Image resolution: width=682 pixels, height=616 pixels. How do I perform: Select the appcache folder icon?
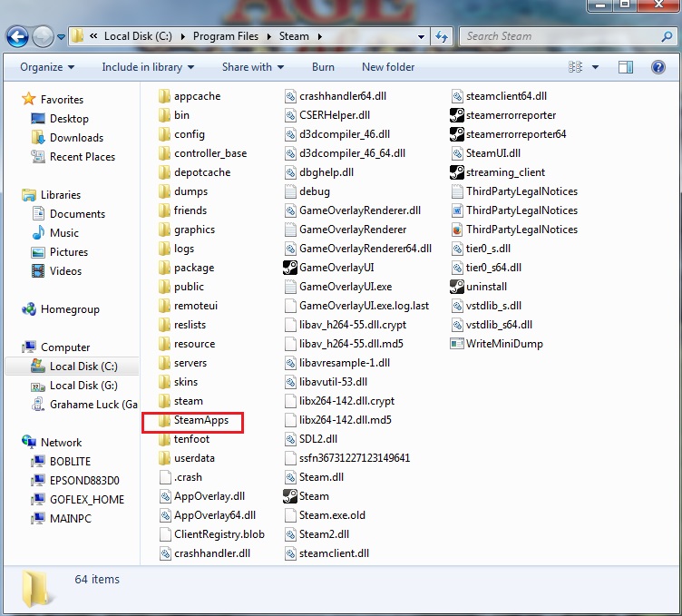[x=164, y=96]
